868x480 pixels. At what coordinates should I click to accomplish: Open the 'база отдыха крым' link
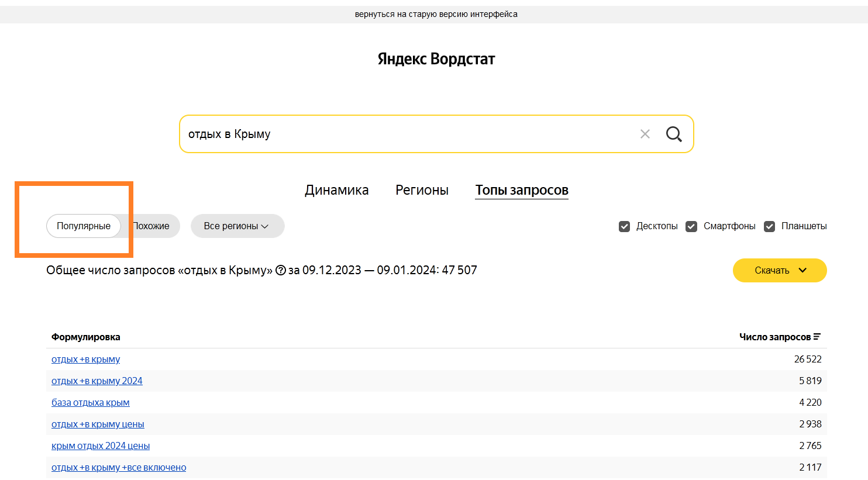pos(91,402)
